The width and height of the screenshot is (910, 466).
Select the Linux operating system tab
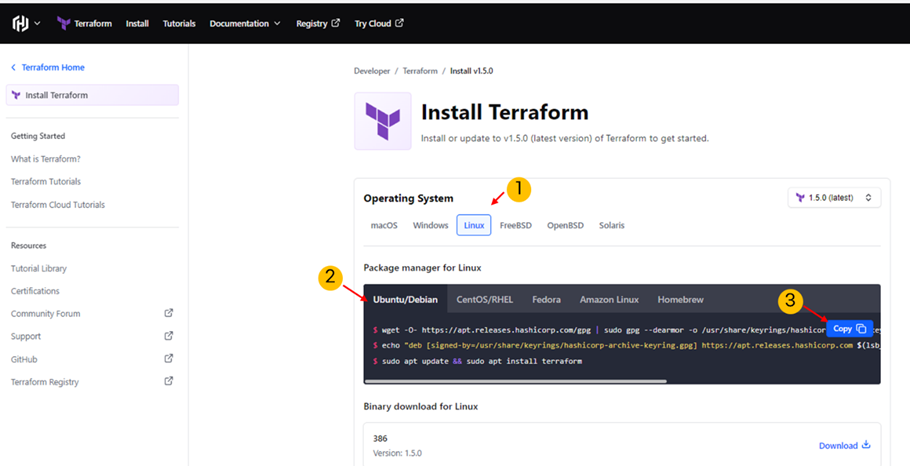[x=474, y=225]
